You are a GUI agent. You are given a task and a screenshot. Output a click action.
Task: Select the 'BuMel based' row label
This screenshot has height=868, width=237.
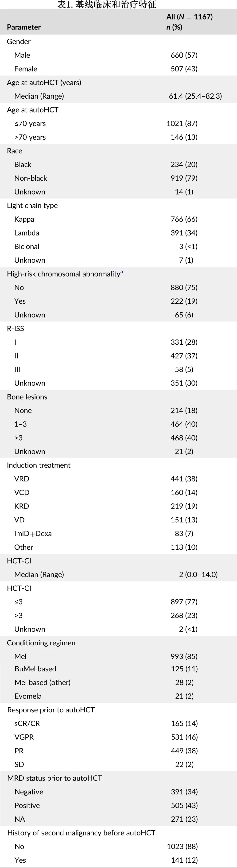(35, 669)
